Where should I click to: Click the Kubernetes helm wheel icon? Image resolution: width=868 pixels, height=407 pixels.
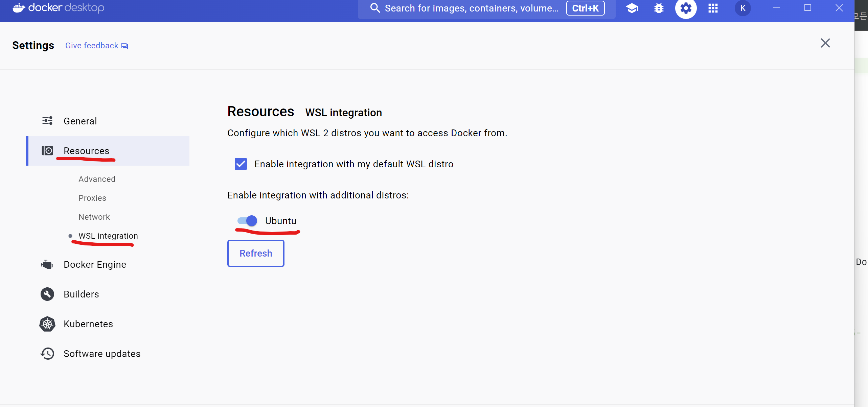click(47, 324)
